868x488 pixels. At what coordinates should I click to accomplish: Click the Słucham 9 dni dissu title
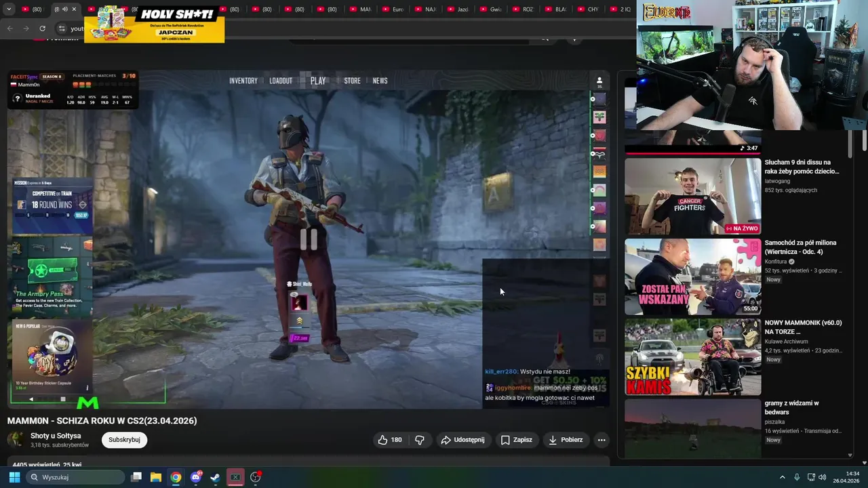(802, 167)
